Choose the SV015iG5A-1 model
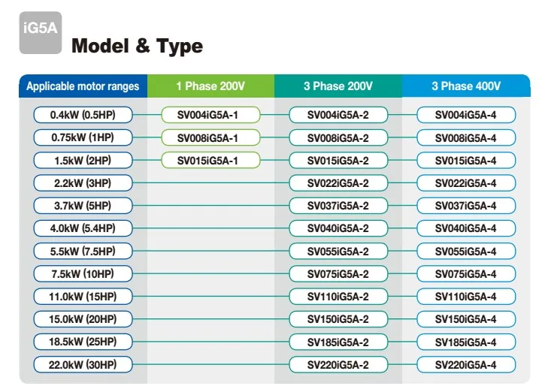 click(x=210, y=161)
